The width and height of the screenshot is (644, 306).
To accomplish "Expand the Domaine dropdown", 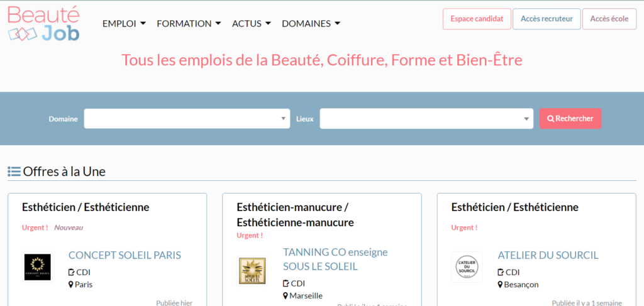I will [187, 119].
